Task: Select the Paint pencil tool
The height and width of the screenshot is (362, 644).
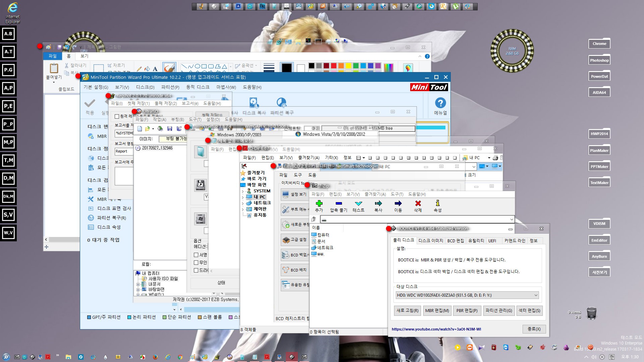Action: tap(139, 69)
